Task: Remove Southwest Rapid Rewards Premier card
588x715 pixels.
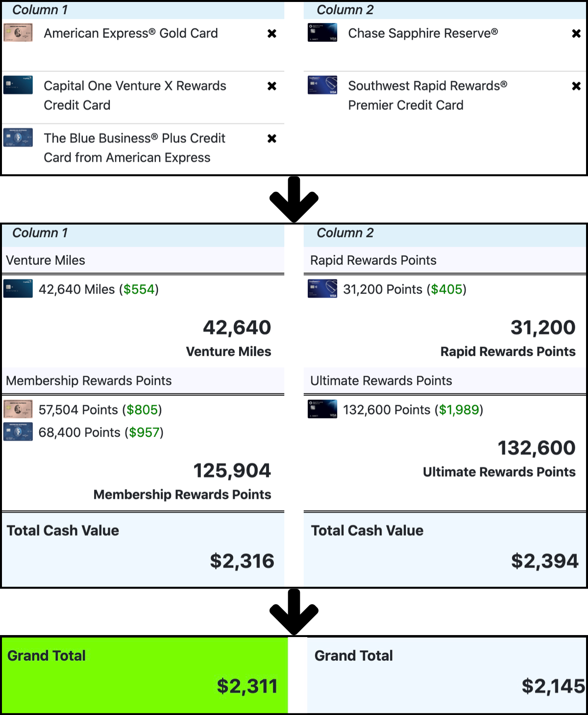Action: pos(576,86)
